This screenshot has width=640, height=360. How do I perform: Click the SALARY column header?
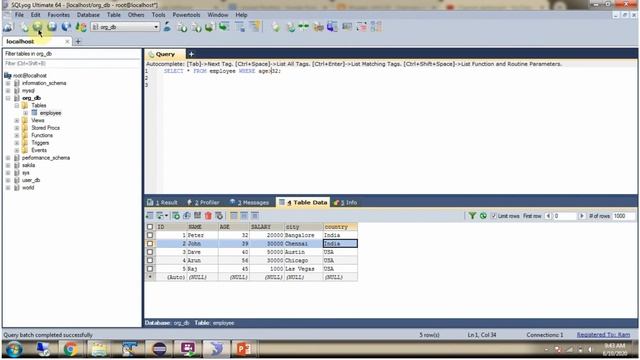[266, 227]
